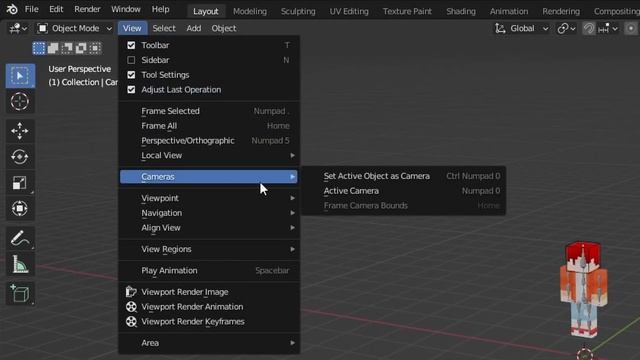This screenshot has height=360, width=640.
Task: Switch to the Sculpting workspace tab
Action: pos(298,11)
